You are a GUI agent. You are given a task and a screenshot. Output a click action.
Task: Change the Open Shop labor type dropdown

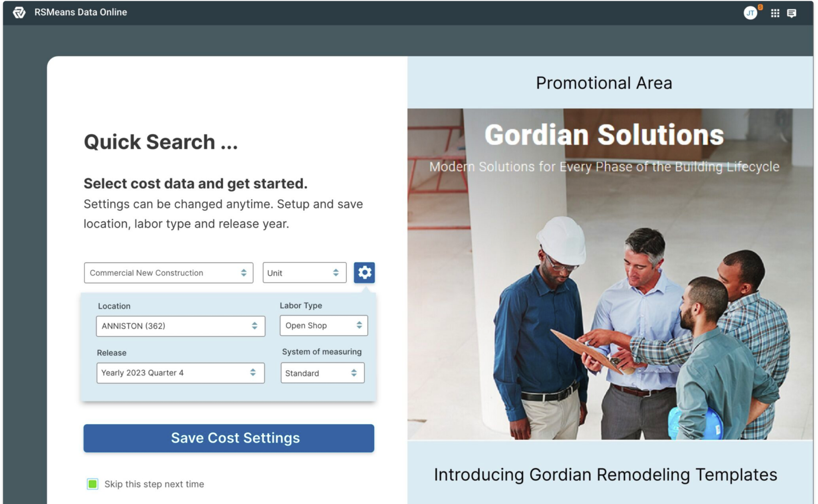323,326
